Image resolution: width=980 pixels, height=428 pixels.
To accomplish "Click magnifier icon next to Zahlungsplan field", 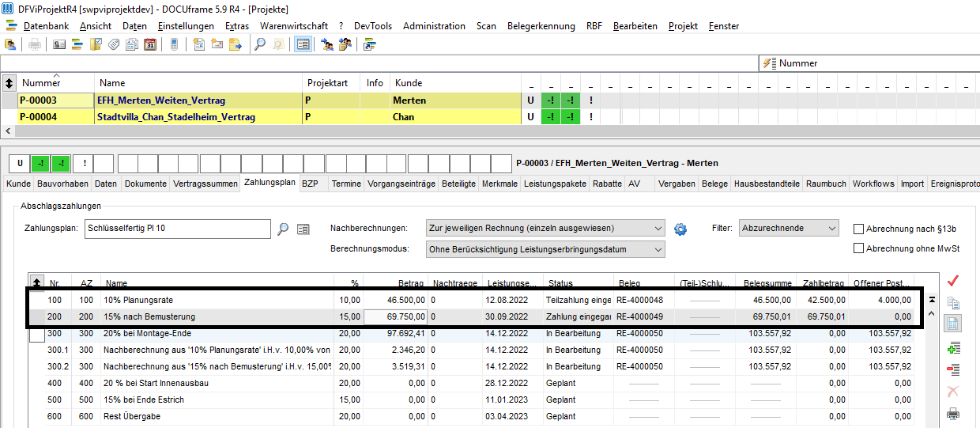I will [x=284, y=229].
